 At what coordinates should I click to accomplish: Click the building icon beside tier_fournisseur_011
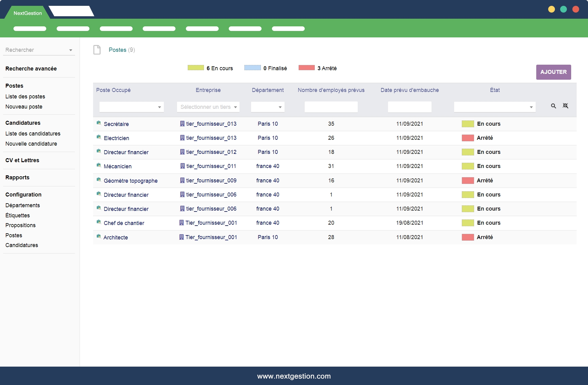[x=183, y=166]
